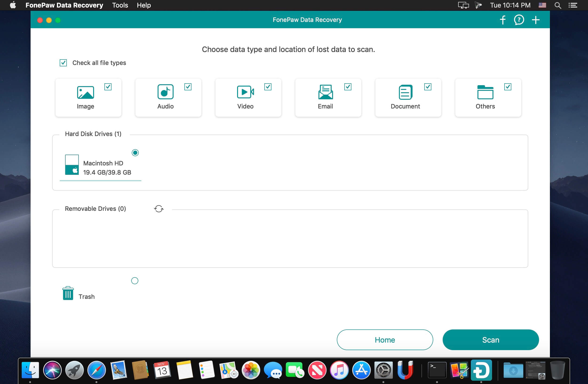Click FonePaw Data Recovery icon in Dock
This screenshot has height=384, width=588.
(481, 370)
